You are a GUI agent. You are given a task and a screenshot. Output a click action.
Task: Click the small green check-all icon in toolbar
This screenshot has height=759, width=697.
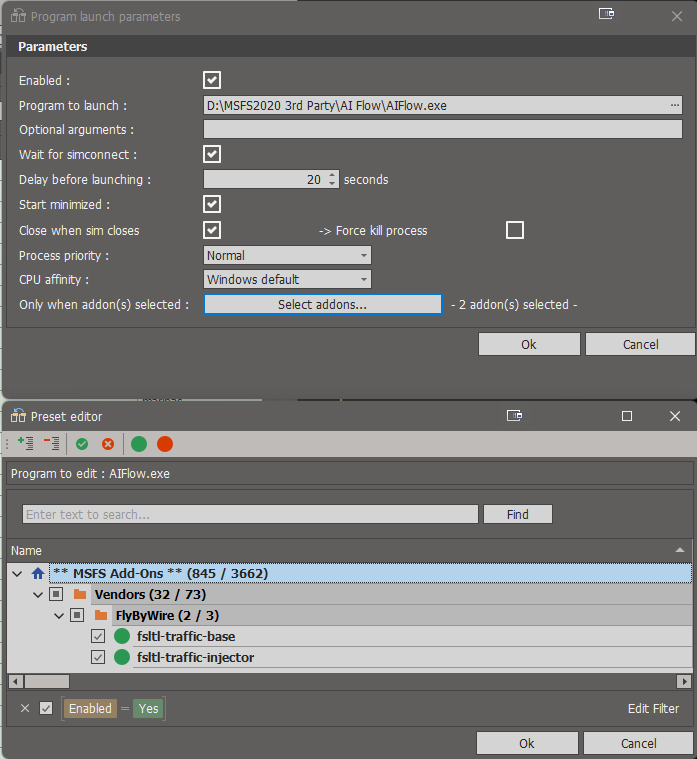coord(82,444)
